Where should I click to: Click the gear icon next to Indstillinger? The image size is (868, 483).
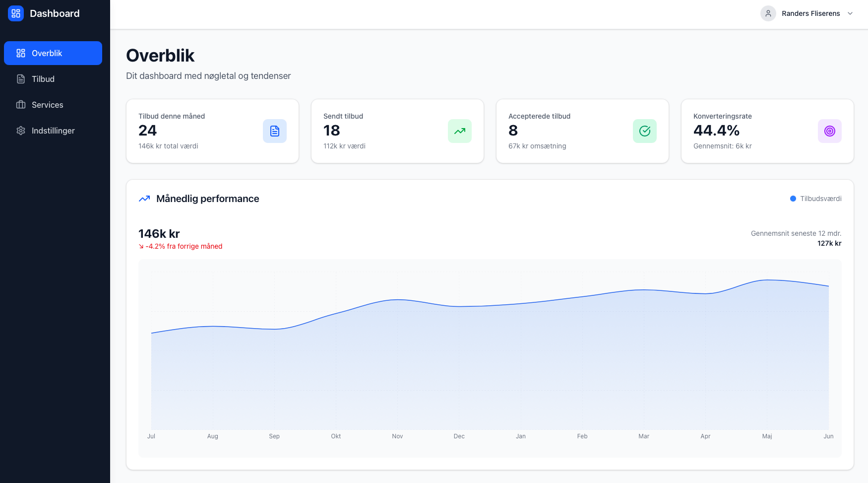[21, 131]
